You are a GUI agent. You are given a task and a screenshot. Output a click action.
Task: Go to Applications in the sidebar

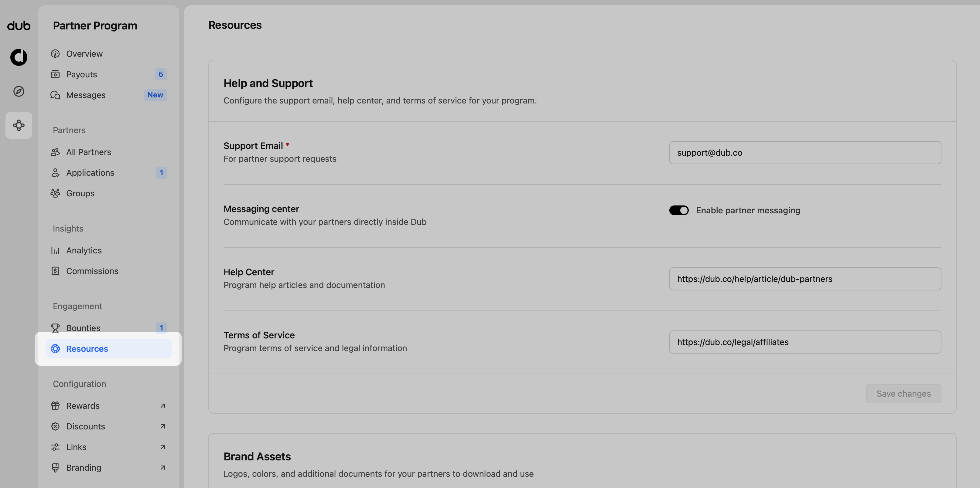pyautogui.click(x=90, y=173)
